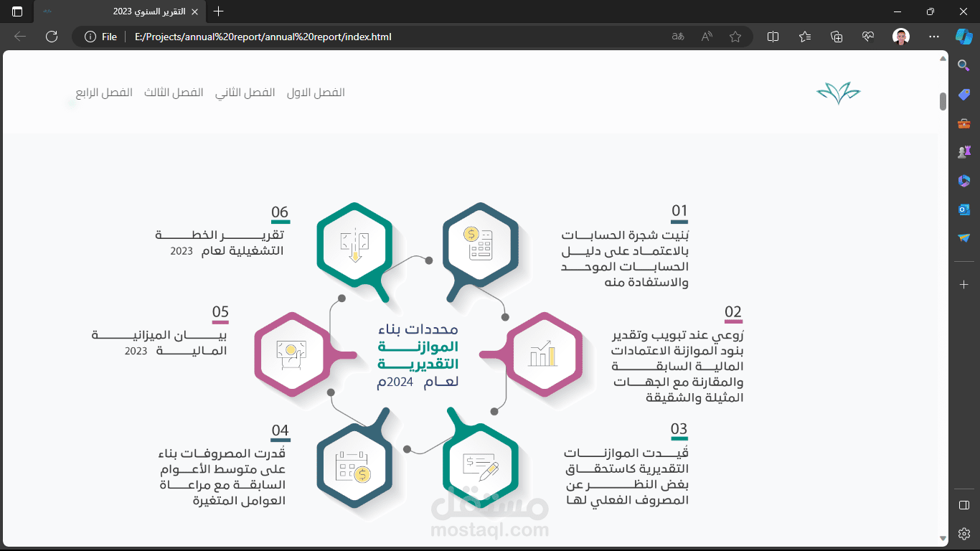980x551 pixels.
Task: Open الفصل الثاني navigation link
Action: pyautogui.click(x=245, y=93)
